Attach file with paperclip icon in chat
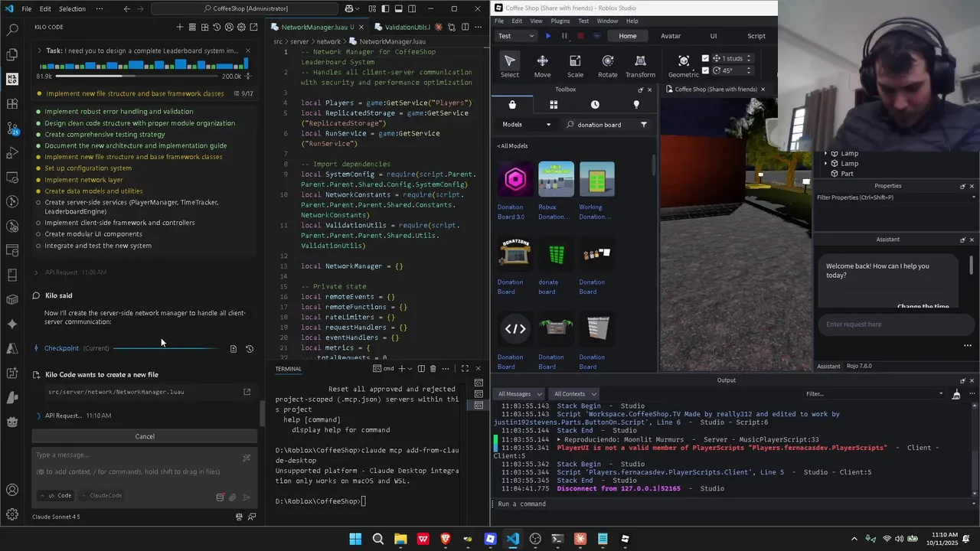980x551 pixels. [233, 497]
